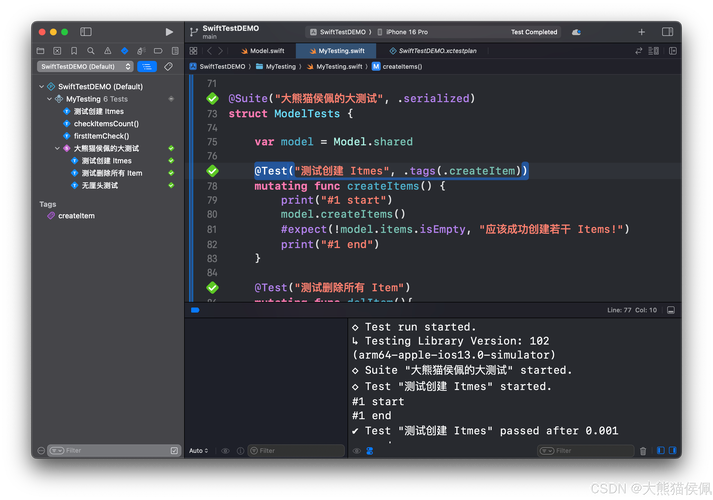Click the MyTesting folder breadcrumb
Viewport: 713px width, 500px height.
[276, 67]
